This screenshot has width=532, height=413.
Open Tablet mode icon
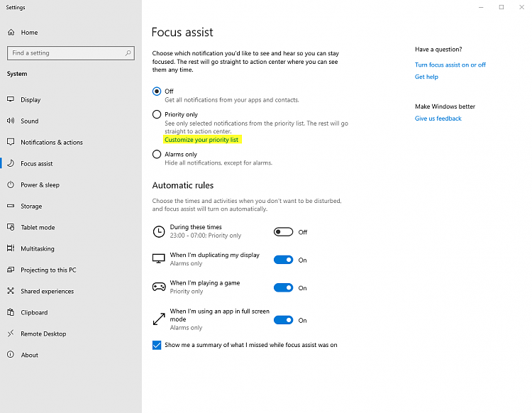coord(11,228)
